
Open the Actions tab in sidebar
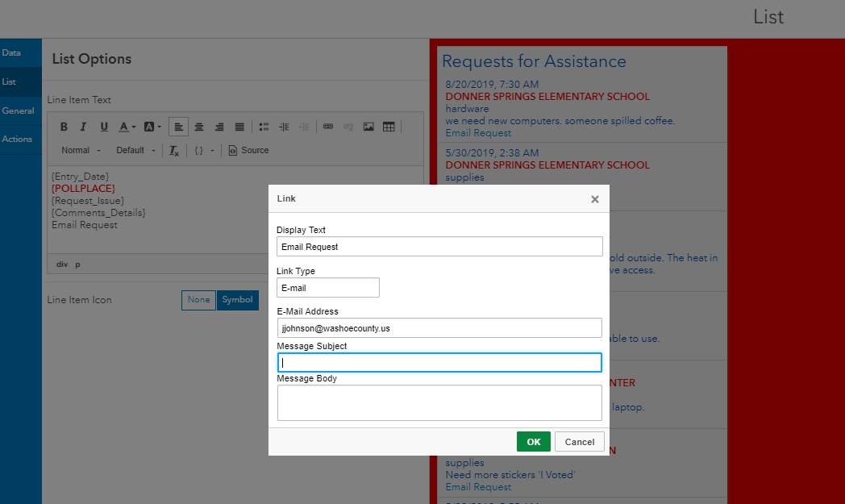(20, 139)
